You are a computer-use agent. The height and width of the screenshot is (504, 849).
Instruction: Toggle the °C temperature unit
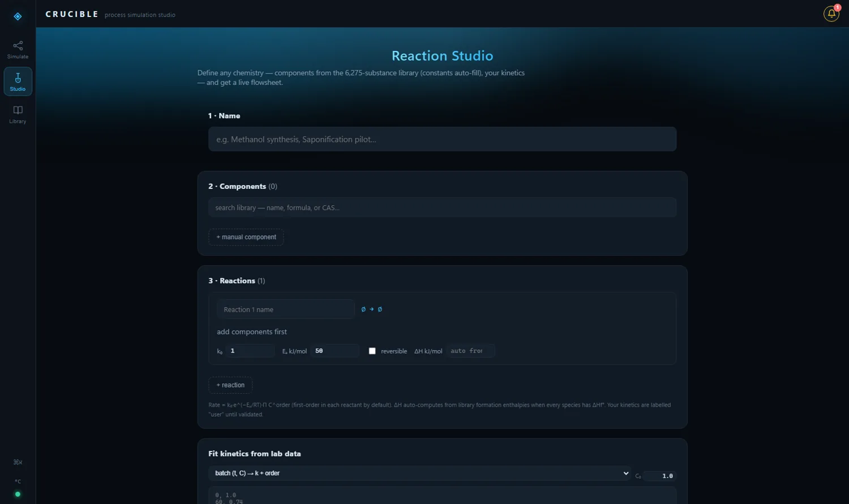point(18,481)
